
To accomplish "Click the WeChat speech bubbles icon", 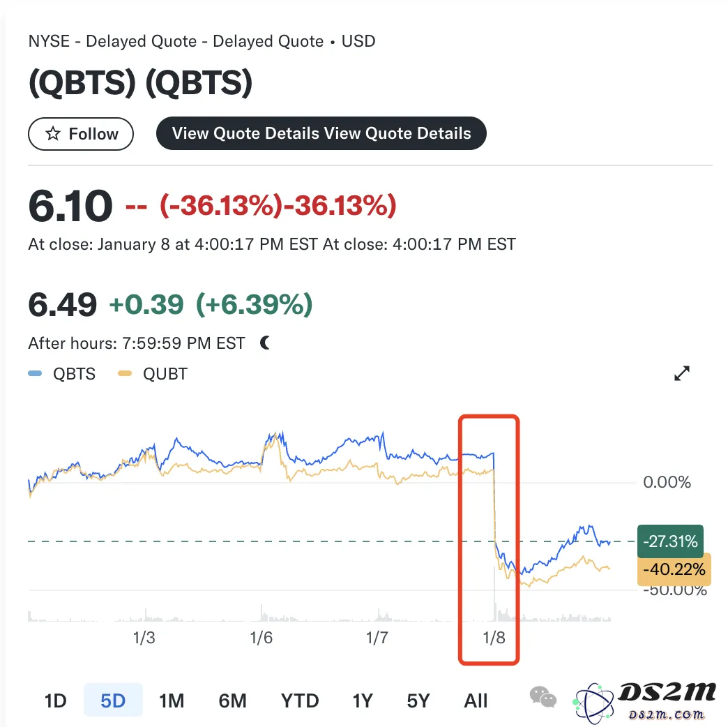I will 543,697.
